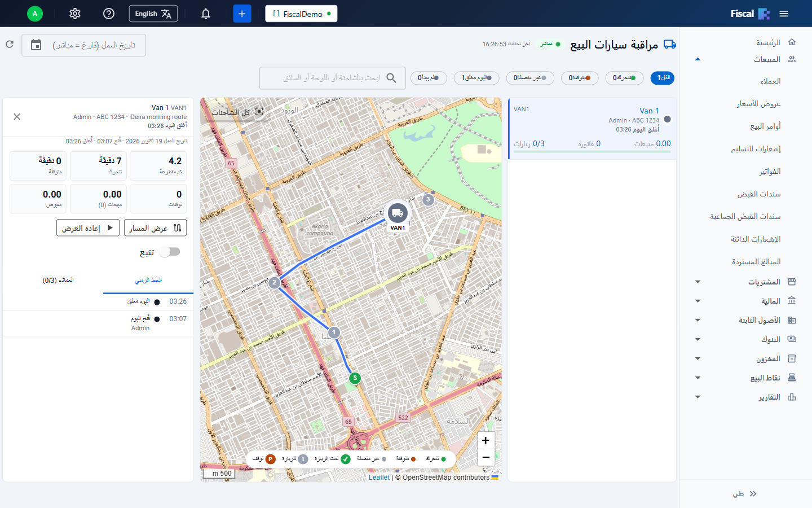
Task: Filter vans by لم يبدأ (not started)
Action: (429, 78)
